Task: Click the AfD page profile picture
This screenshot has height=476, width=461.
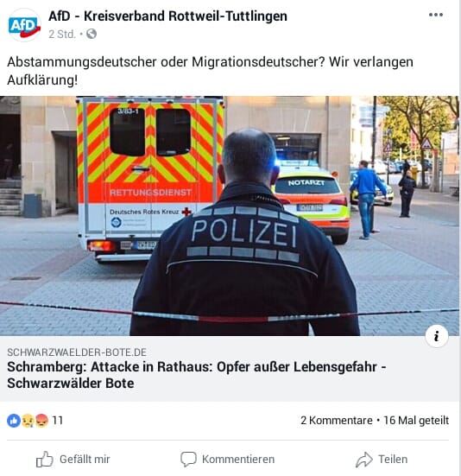Action: (24, 25)
